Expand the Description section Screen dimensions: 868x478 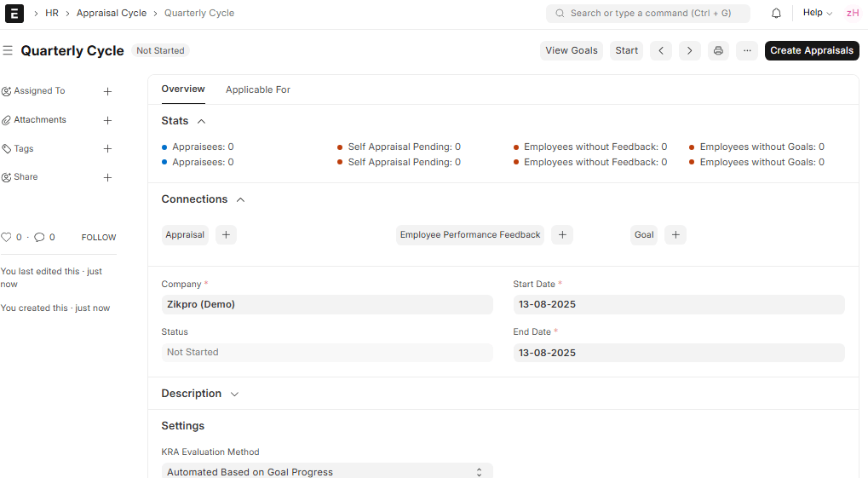pos(235,394)
